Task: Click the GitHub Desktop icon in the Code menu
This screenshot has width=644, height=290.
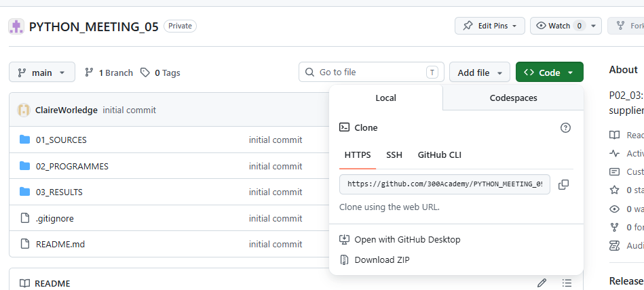Action: click(x=344, y=239)
